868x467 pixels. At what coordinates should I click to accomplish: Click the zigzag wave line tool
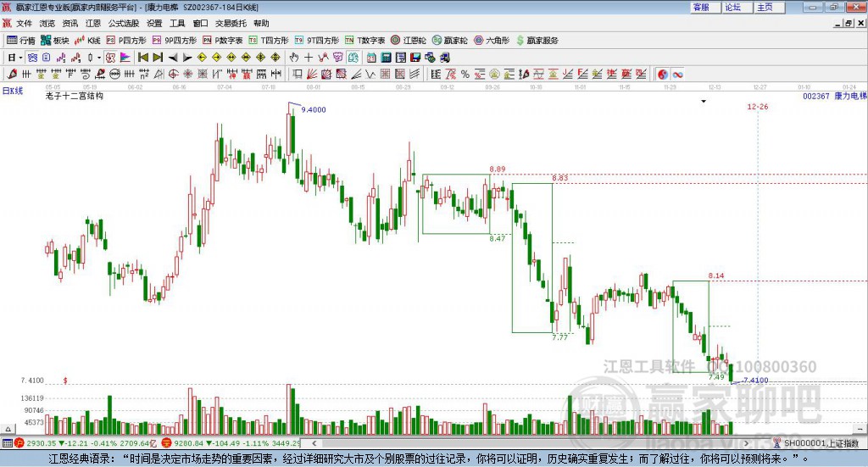370,74
